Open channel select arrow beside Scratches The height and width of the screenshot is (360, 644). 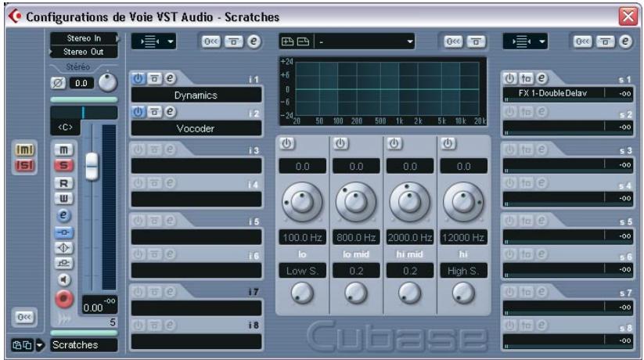coord(39,345)
